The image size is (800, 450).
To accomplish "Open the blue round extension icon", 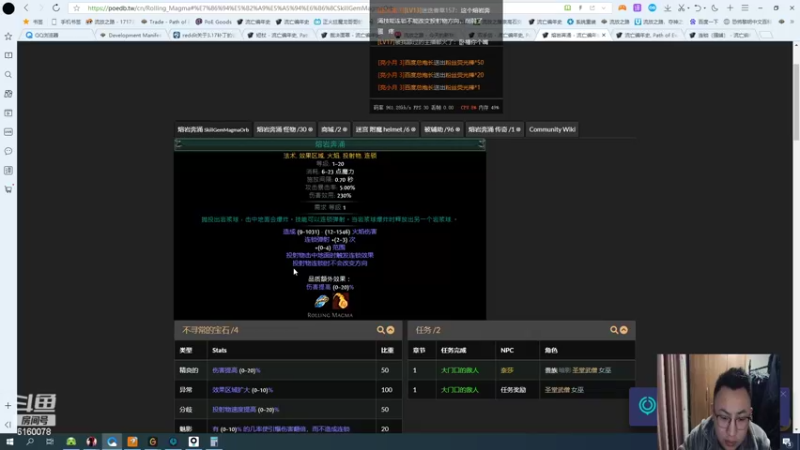I will (652, 8).
